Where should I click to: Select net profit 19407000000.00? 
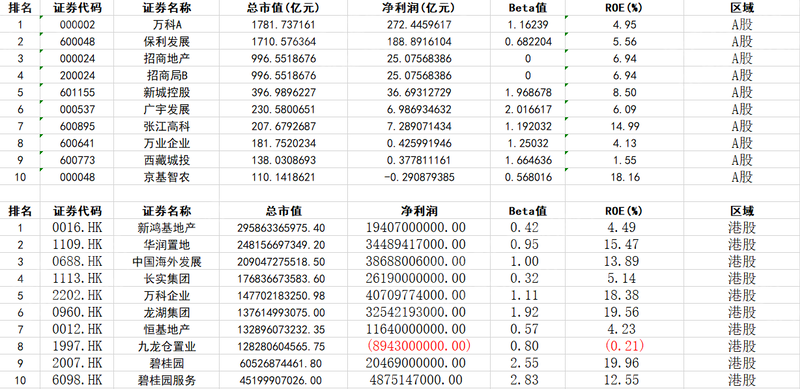415,228
